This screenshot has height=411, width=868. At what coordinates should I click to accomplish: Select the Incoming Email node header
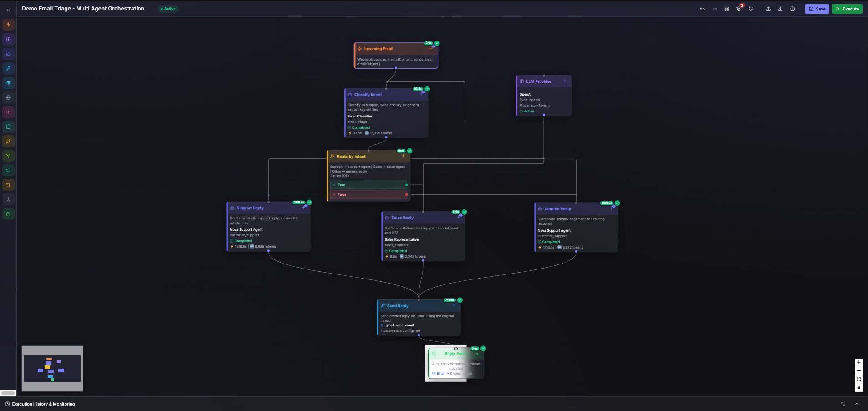coord(396,49)
